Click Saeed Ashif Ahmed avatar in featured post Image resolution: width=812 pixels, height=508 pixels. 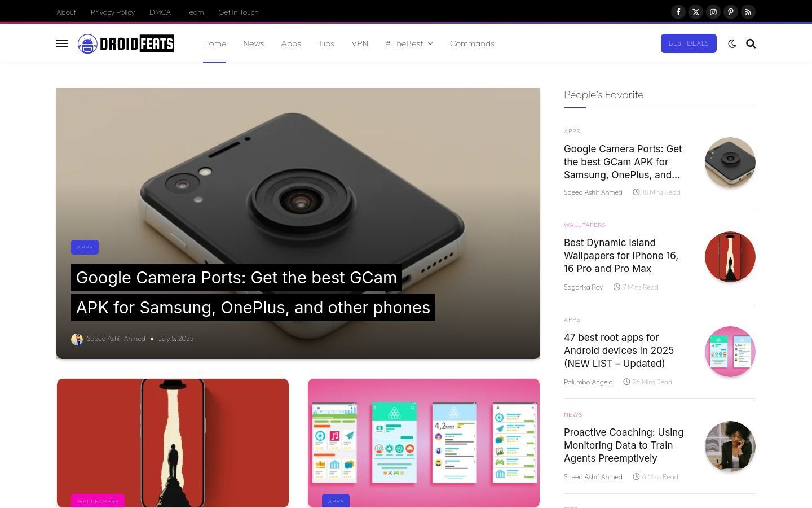(77, 339)
